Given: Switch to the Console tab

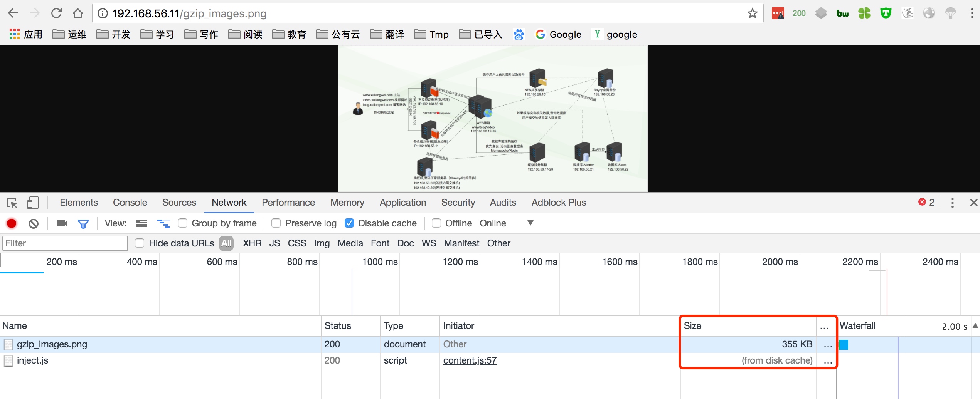Looking at the screenshot, I should coord(130,203).
